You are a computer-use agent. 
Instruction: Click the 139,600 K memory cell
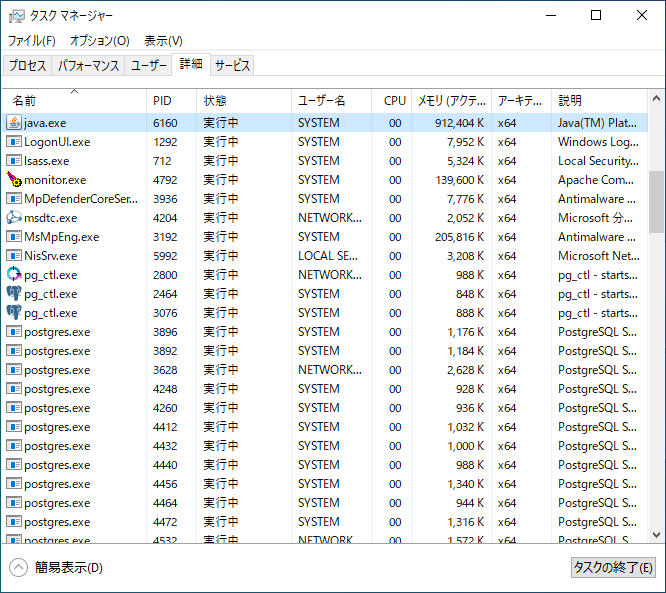click(459, 180)
